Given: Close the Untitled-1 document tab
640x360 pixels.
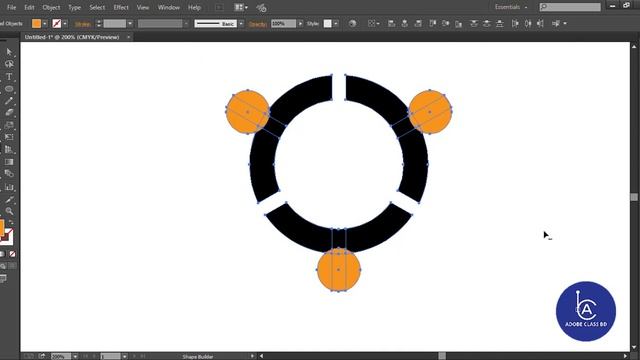Looking at the screenshot, I should (x=128, y=37).
